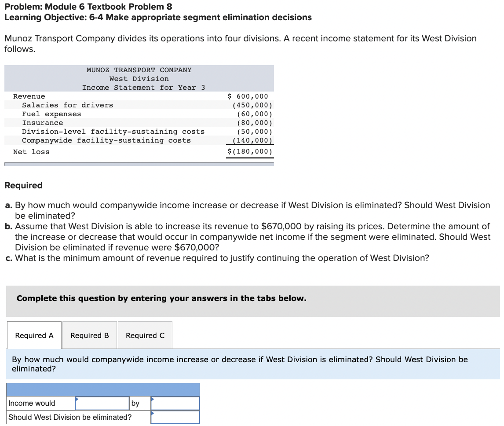The width and height of the screenshot is (504, 426).
Task: Click 'MUNOZ TRANSPORT COMPANY' table header
Action: [x=139, y=70]
